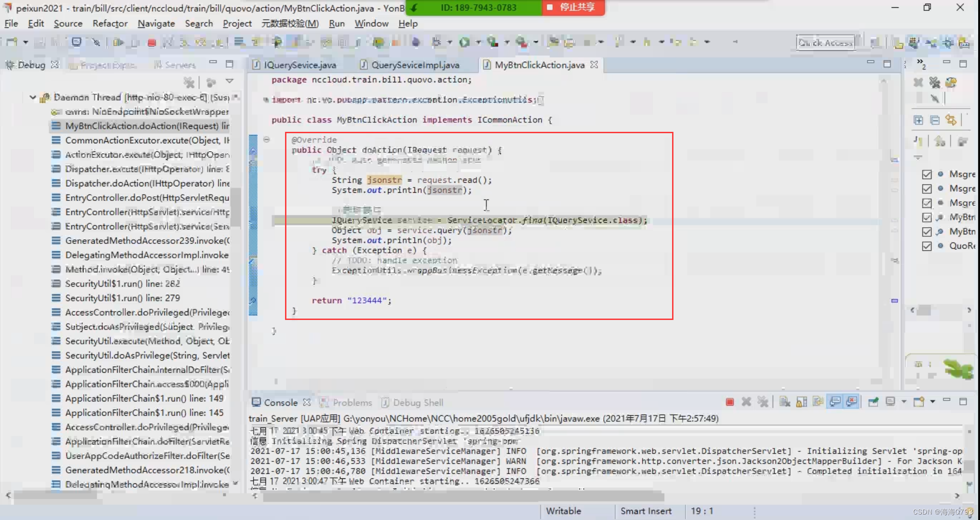Screen dimensions: 980x520
Task: Collapse the Daemon Thread tree node
Action: pyautogui.click(x=33, y=97)
